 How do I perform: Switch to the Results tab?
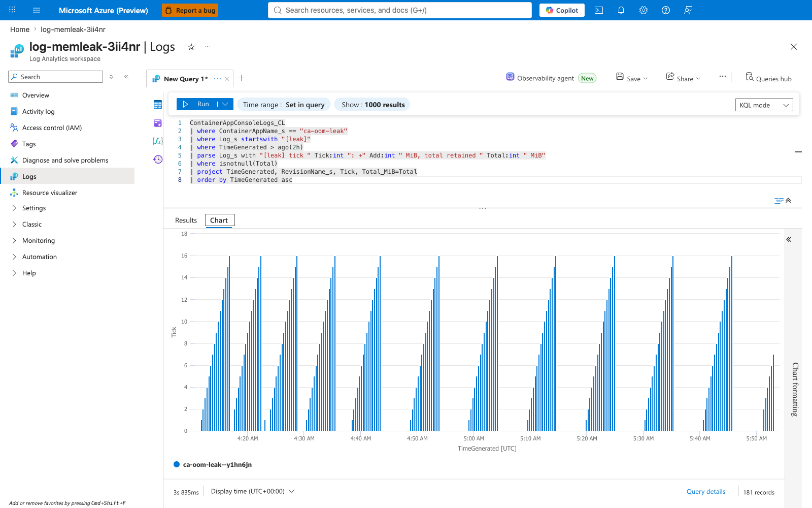186,220
